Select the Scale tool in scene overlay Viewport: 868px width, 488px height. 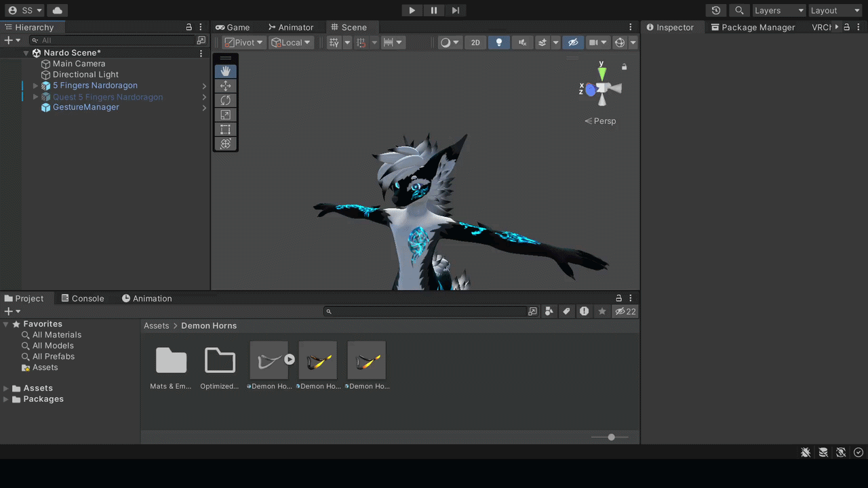coord(226,115)
